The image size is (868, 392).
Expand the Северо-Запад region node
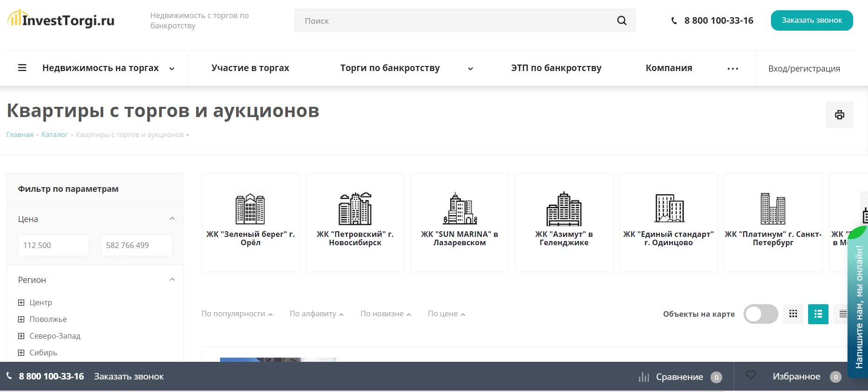(21, 336)
